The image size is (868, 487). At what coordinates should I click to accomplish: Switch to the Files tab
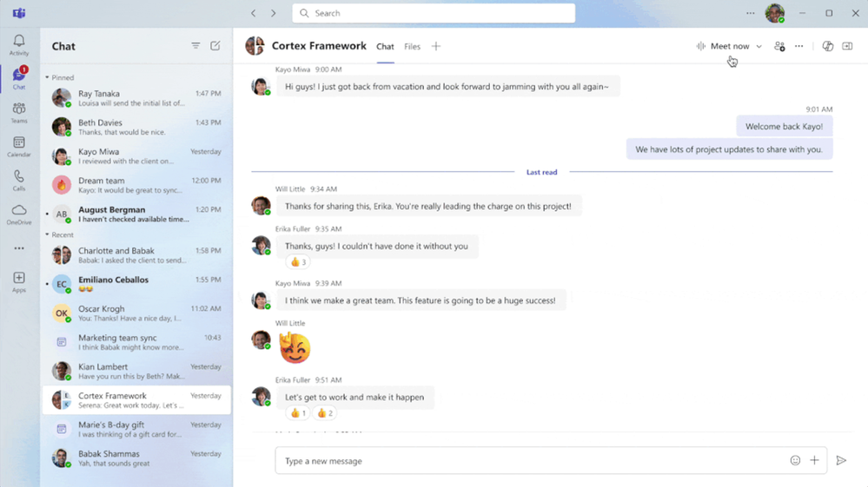412,47
